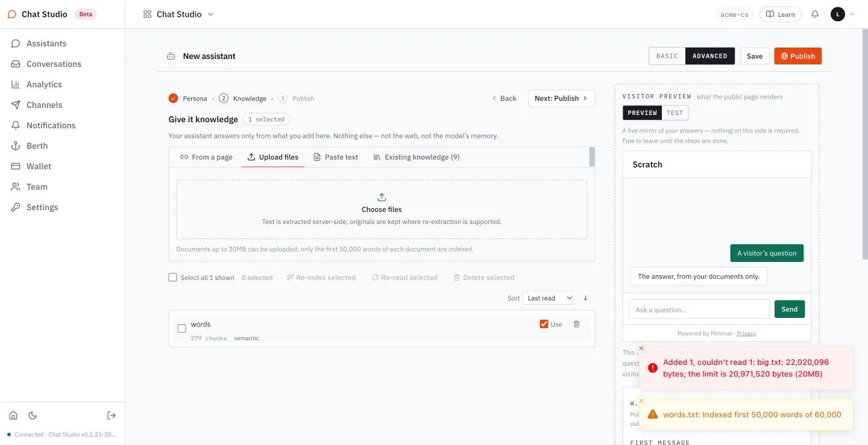Switch editor to BASIC mode
Screen dimensions: 868x445
pyautogui.click(x=667, y=56)
